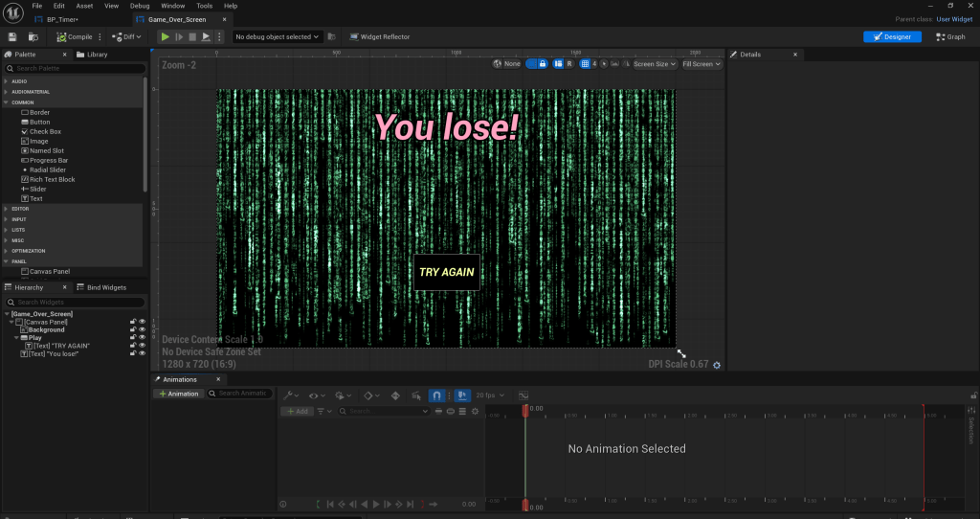Open DPI Scale settings gear
The width and height of the screenshot is (980, 519).
pos(717,365)
